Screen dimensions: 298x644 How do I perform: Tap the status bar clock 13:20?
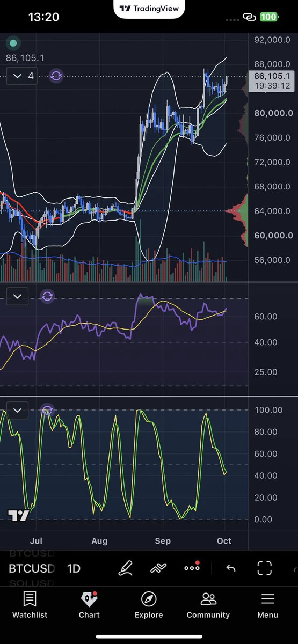43,17
